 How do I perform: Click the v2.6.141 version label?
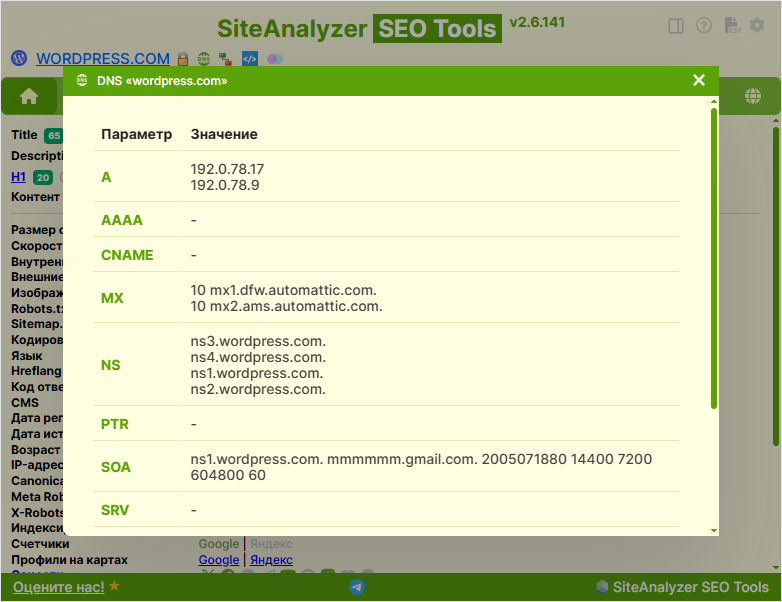click(x=537, y=22)
